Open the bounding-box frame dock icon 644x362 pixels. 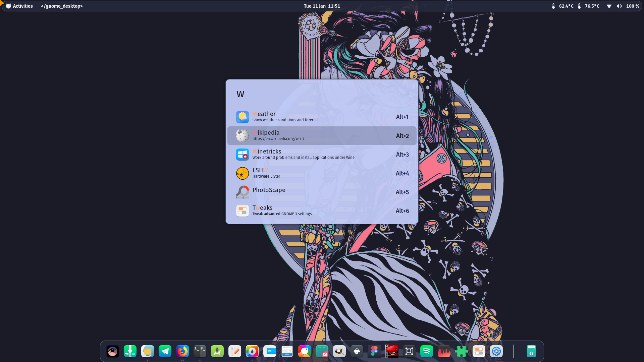(409, 351)
